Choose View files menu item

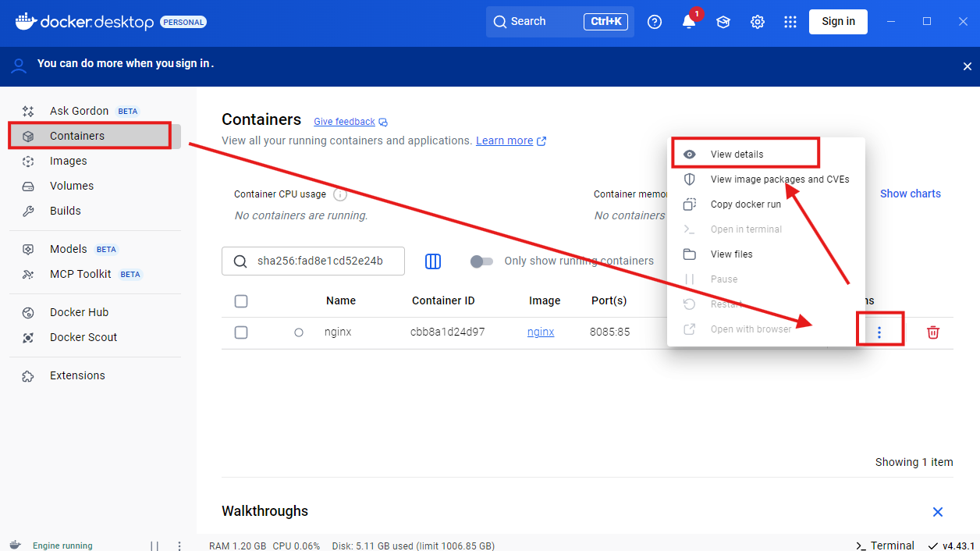click(x=766, y=254)
